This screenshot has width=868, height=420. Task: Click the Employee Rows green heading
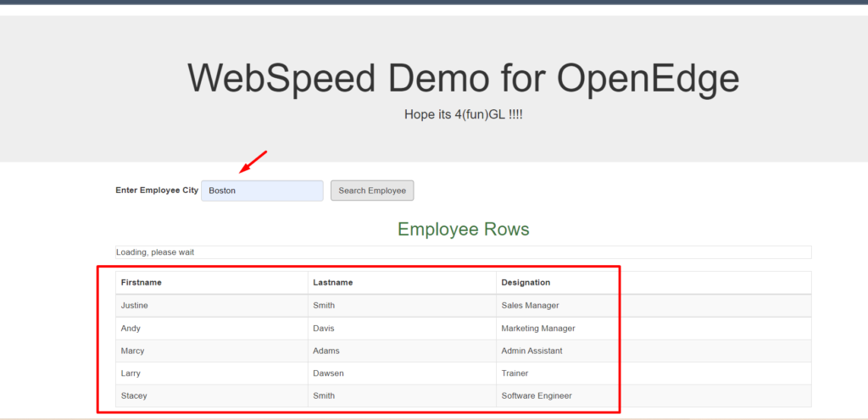click(463, 229)
